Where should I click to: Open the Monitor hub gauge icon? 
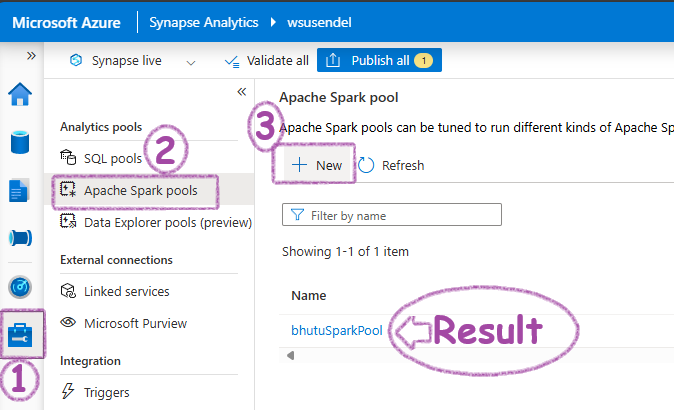[x=20, y=287]
